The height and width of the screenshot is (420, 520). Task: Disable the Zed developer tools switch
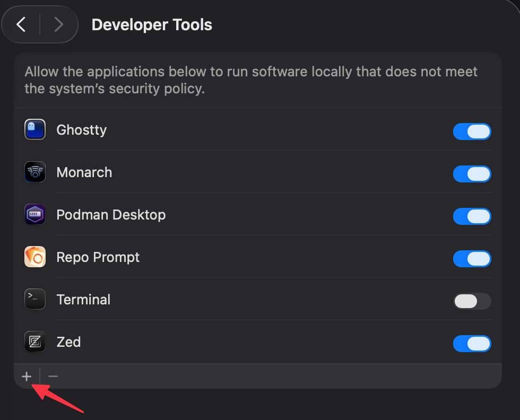(x=472, y=344)
